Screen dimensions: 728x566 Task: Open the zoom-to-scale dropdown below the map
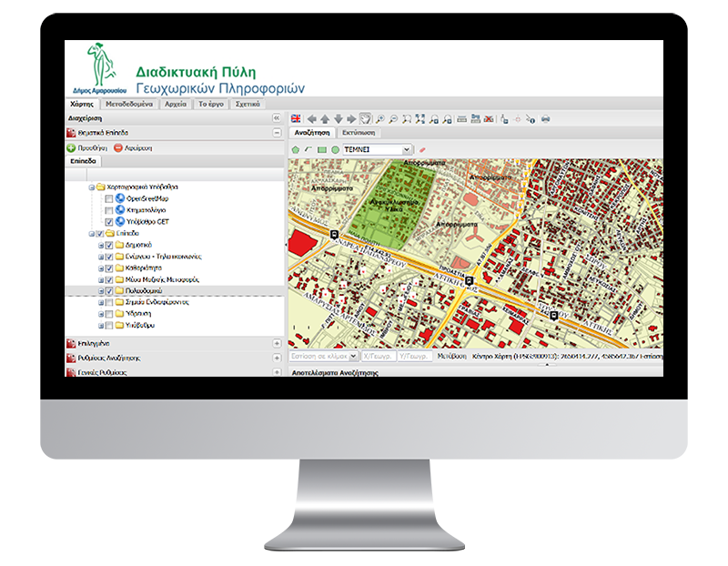pyautogui.click(x=353, y=356)
